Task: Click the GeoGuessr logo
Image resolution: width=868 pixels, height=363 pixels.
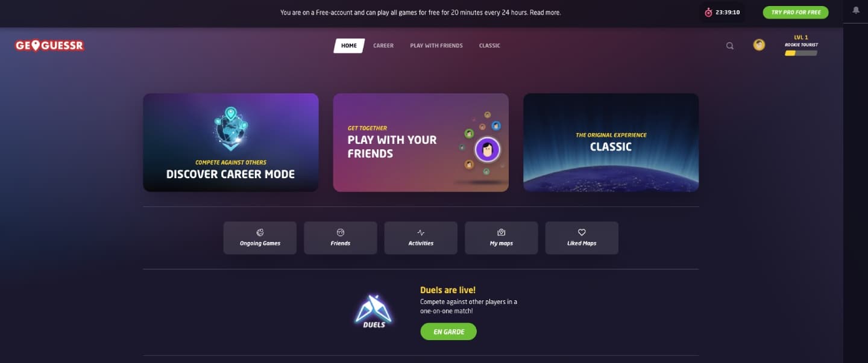Action: [x=49, y=45]
